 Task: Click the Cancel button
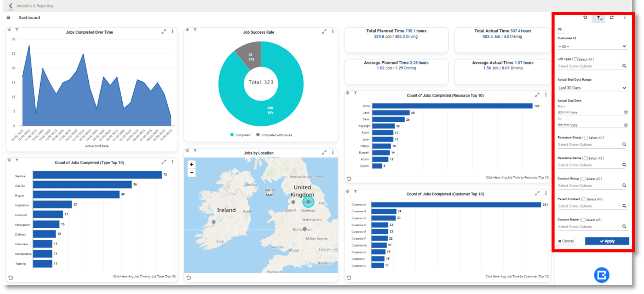[x=566, y=241]
